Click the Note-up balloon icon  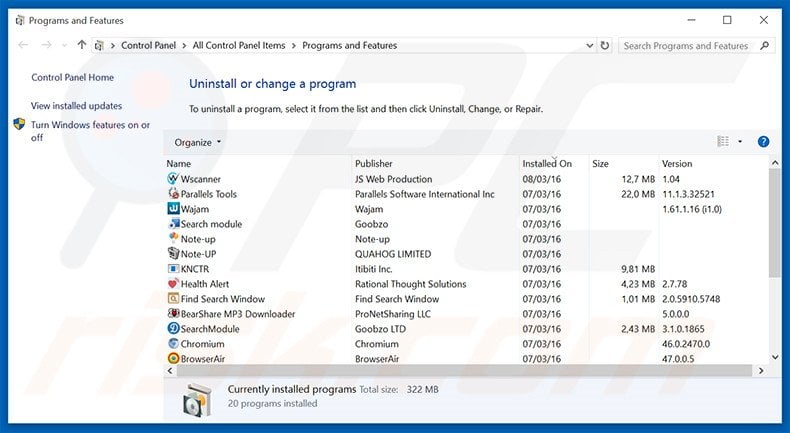pos(173,238)
